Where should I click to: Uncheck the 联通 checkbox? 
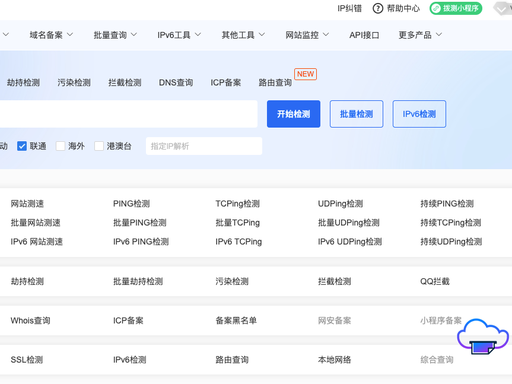point(22,146)
